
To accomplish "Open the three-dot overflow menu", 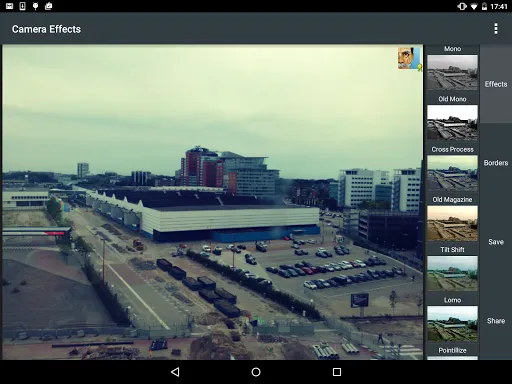I will pyautogui.click(x=496, y=29).
